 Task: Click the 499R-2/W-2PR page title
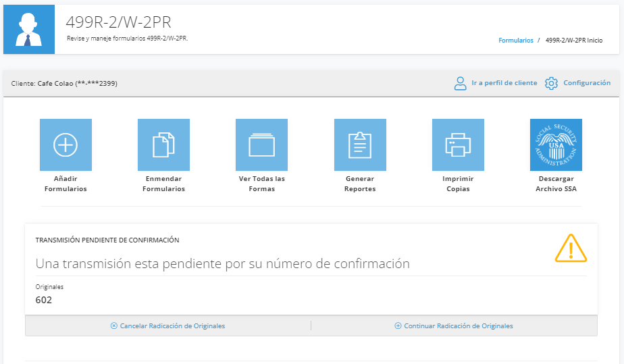[119, 22]
